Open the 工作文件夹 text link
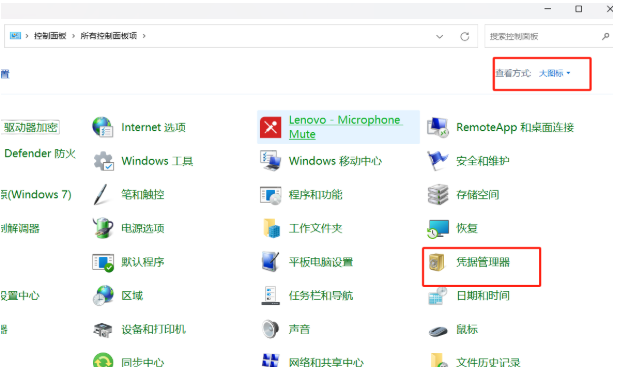 [316, 228]
